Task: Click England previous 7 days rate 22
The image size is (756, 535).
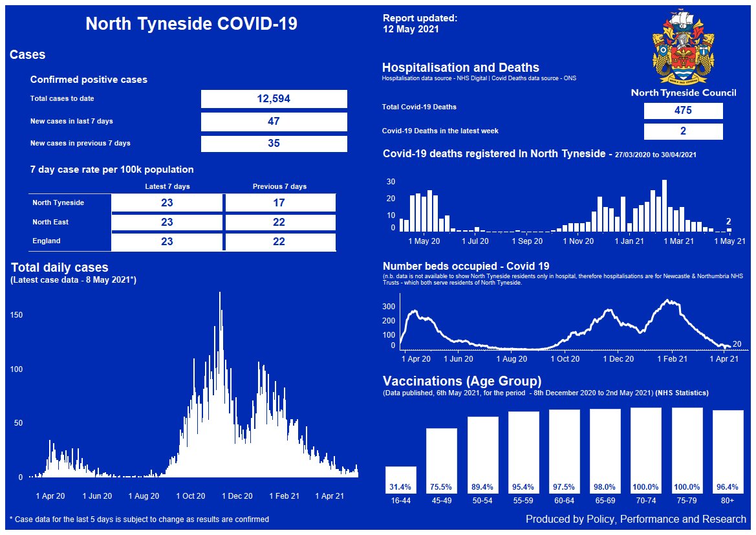Action: [x=280, y=242]
